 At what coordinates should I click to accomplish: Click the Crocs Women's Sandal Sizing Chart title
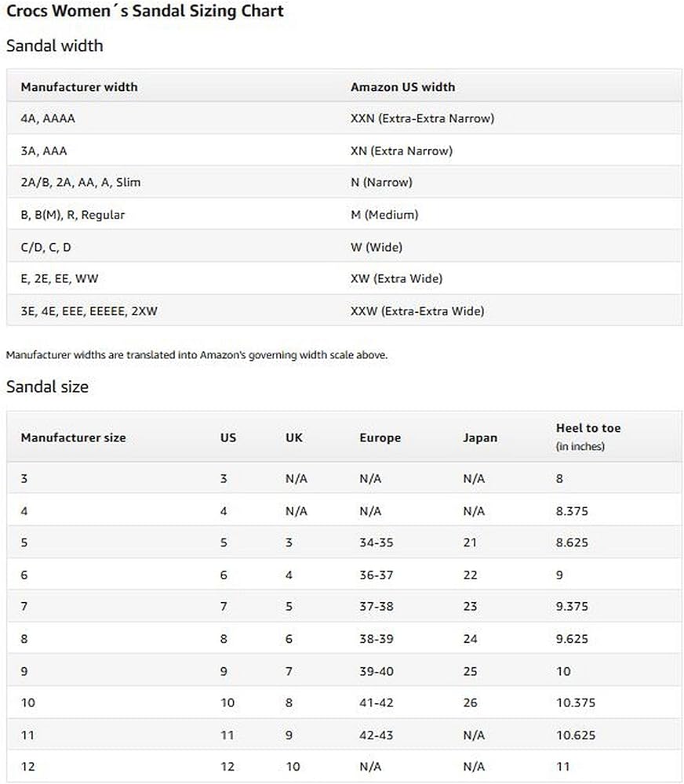145,12
